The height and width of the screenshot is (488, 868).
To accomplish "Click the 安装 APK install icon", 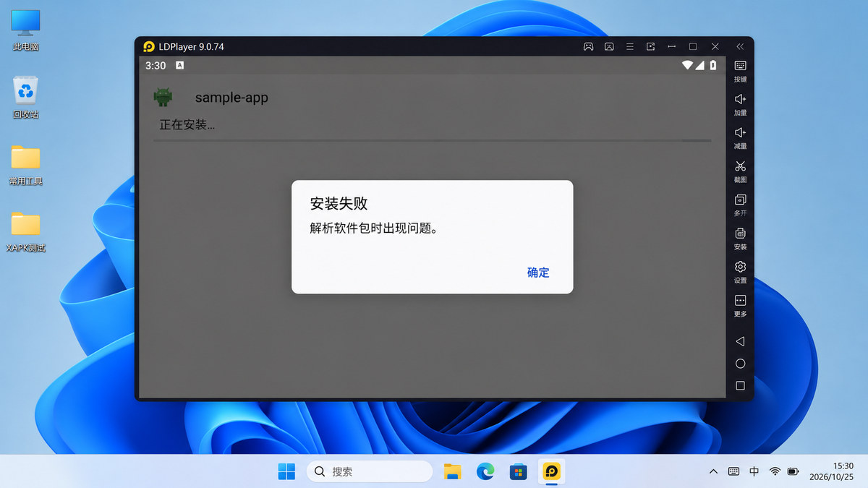I will tap(740, 234).
